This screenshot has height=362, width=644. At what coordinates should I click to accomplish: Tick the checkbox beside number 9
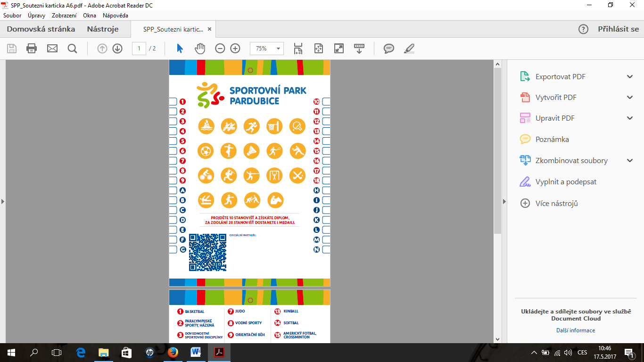(x=173, y=181)
